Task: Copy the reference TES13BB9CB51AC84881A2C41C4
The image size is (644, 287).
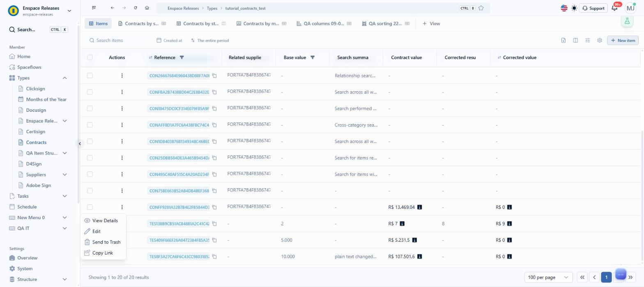Action: (x=214, y=224)
